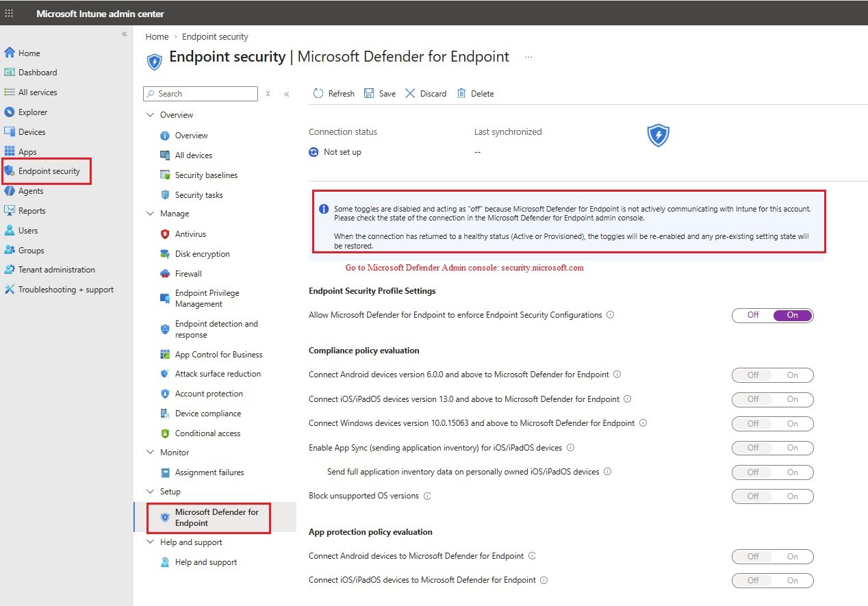Clear the menu search with X icon
This screenshot has width=868, height=606.
[268, 94]
